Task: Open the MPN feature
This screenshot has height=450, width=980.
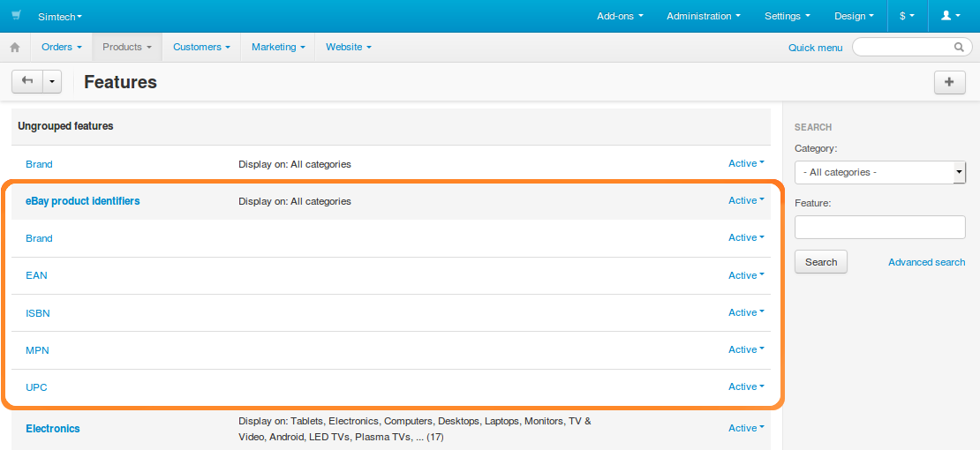Action: [37, 350]
